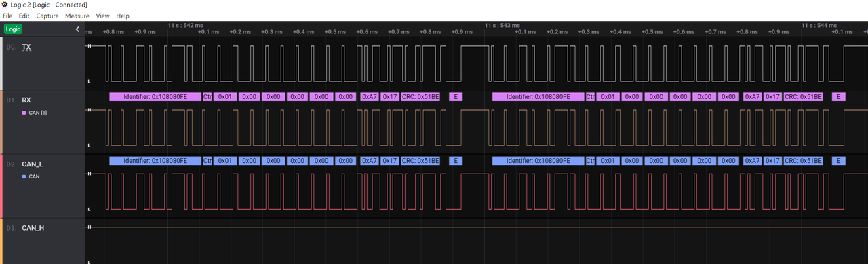Open the Edit menu

(24, 16)
